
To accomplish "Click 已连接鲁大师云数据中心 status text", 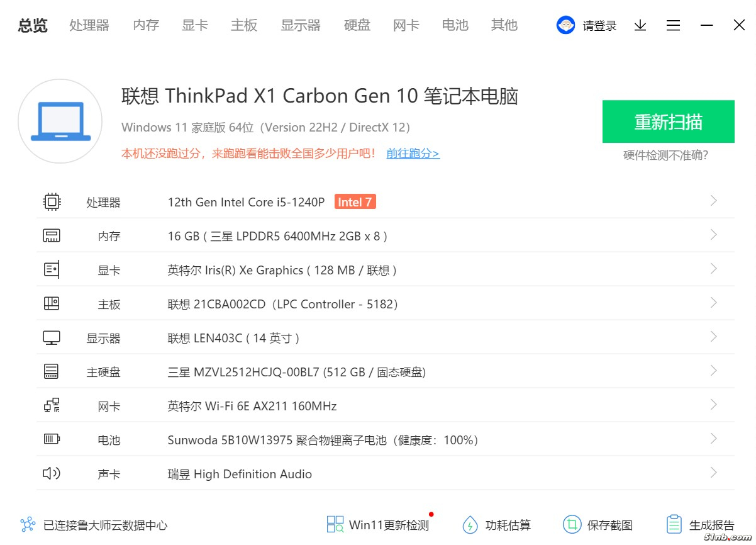I will 106,525.
